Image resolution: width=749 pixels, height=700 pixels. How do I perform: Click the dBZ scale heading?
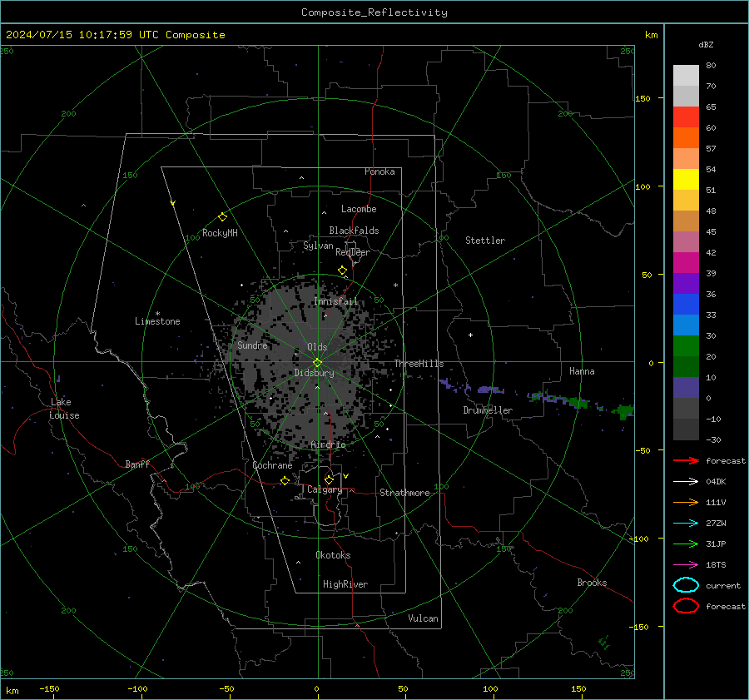click(x=706, y=44)
